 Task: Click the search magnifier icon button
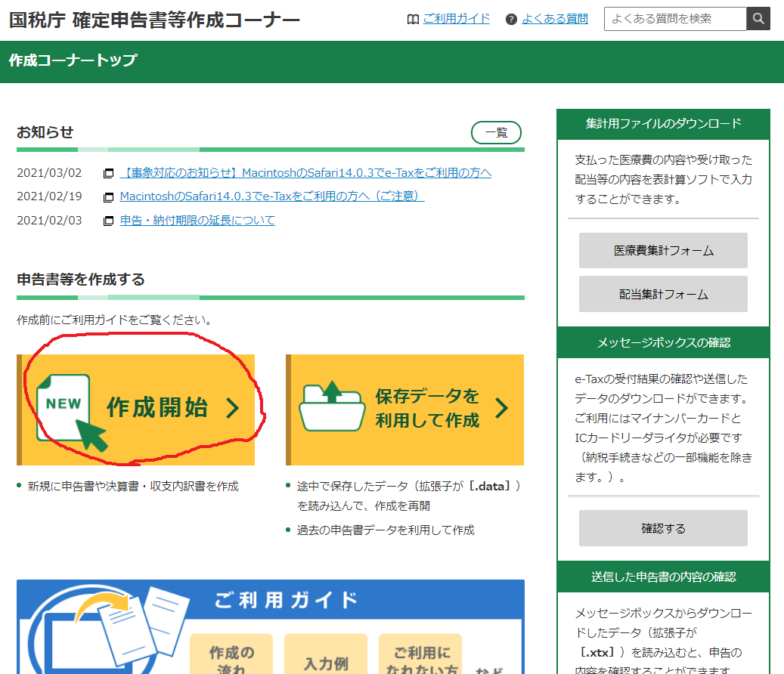coord(758,19)
